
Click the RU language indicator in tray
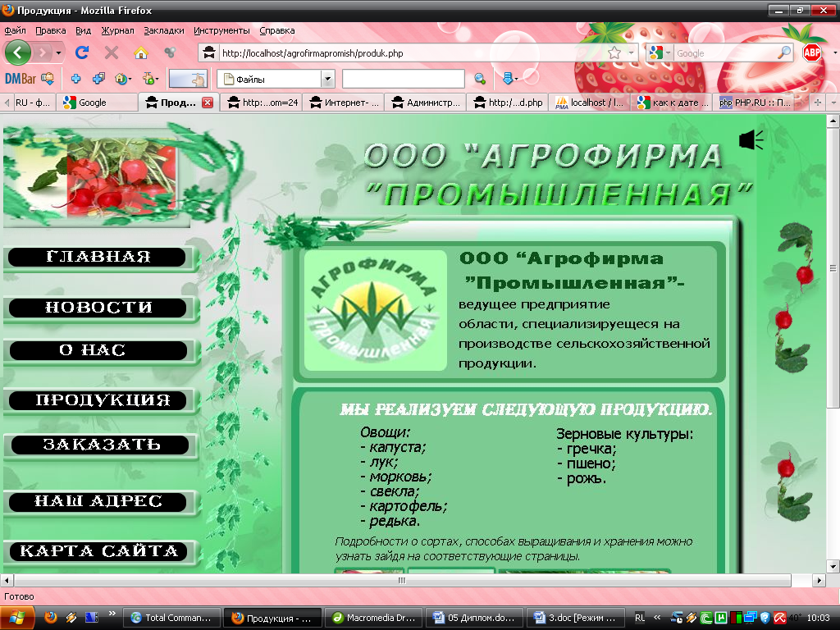(640, 618)
